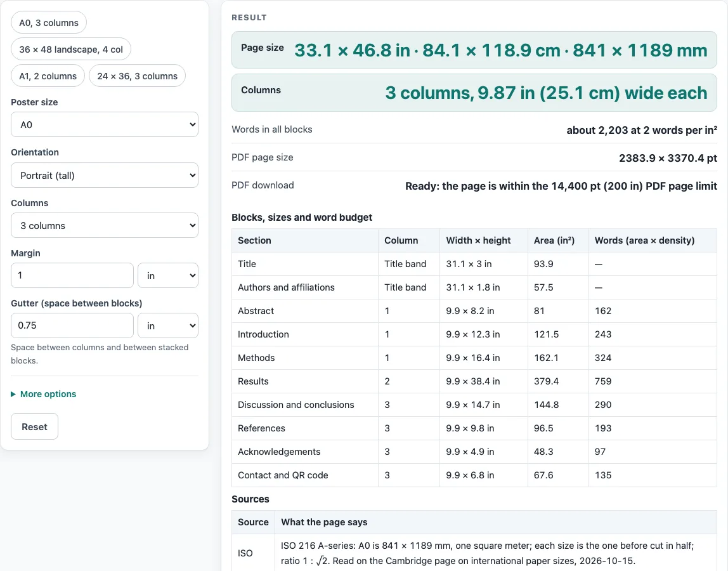The height and width of the screenshot is (571, 728).
Task: Open the Poster size dropdown
Action: pos(105,124)
